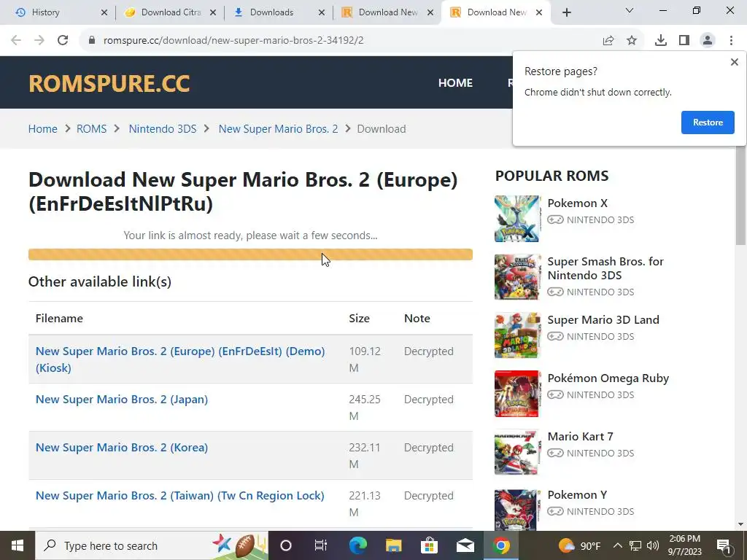747x560 pixels.
Task: Click NINTENDO 3DS label under Pokemon X
Action: coord(600,220)
